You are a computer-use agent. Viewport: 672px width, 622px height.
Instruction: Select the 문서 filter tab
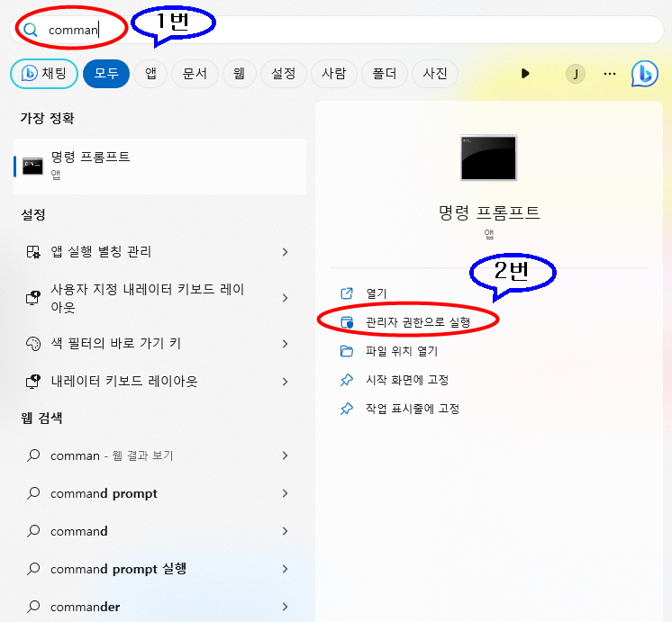(195, 74)
